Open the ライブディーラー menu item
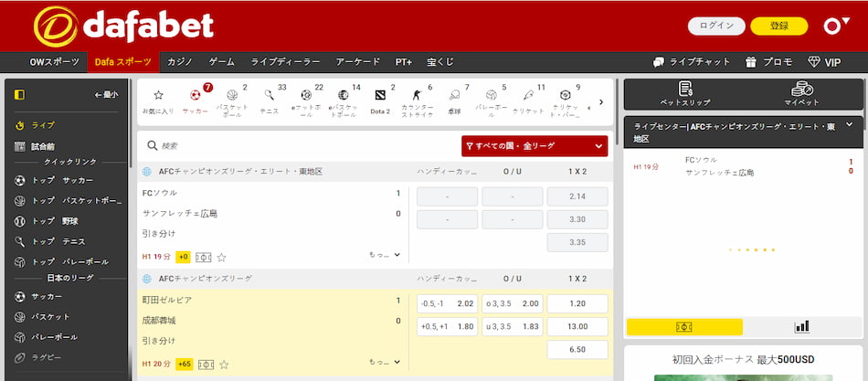The image size is (868, 381). click(285, 62)
